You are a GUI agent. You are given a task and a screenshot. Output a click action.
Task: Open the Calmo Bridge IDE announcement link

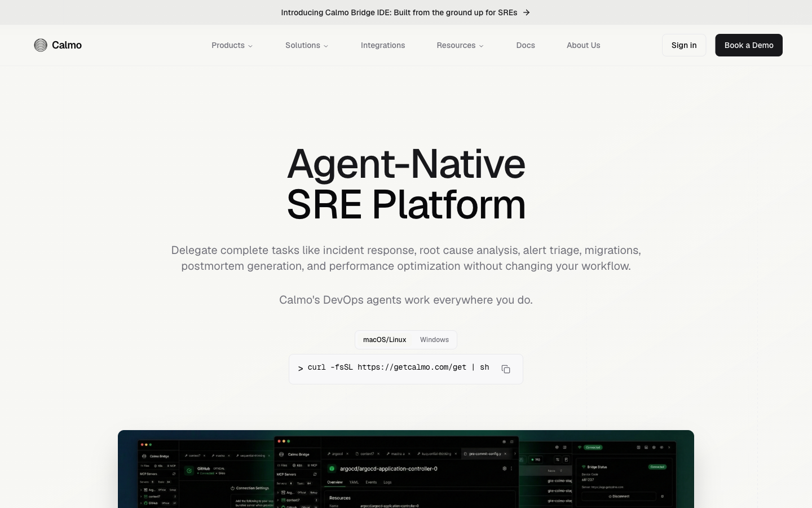coord(399,12)
